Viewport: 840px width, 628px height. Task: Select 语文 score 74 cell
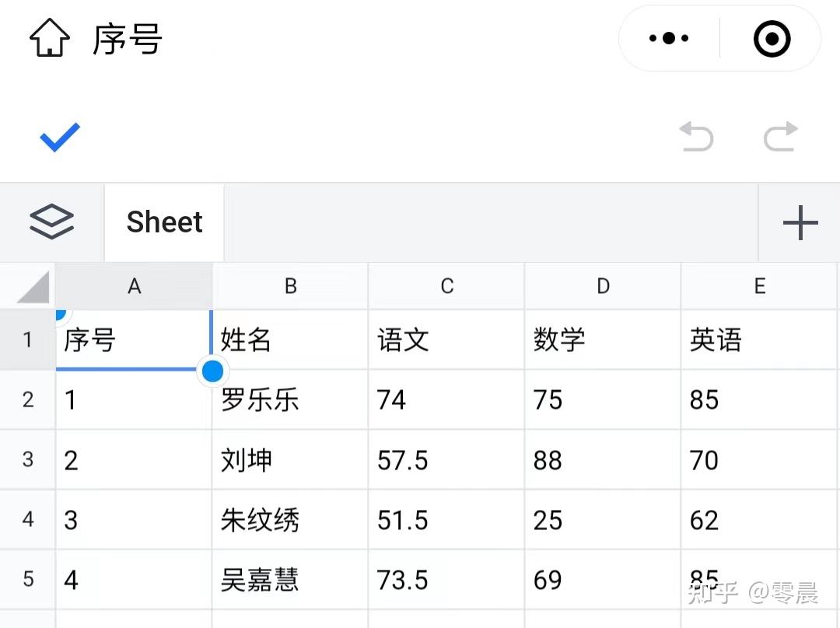click(446, 399)
